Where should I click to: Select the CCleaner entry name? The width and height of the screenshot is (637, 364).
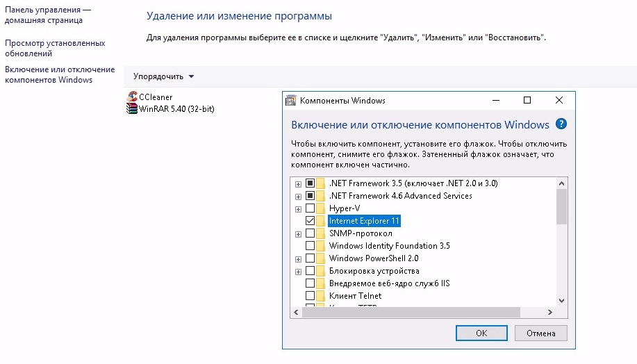[x=156, y=97]
